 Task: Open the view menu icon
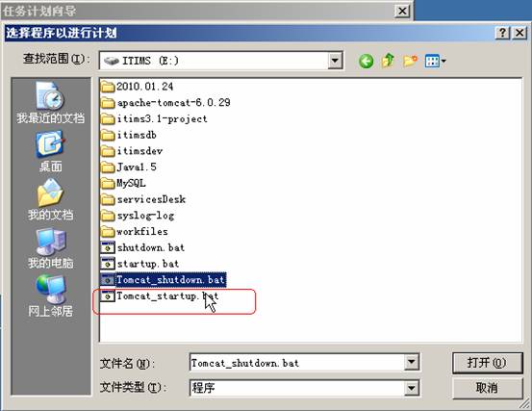click(435, 61)
